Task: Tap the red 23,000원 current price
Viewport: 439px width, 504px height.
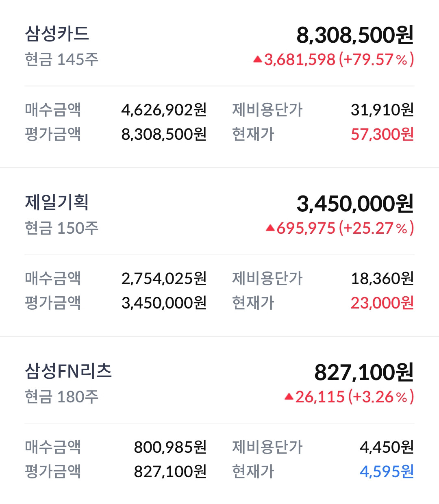Action: point(382,303)
